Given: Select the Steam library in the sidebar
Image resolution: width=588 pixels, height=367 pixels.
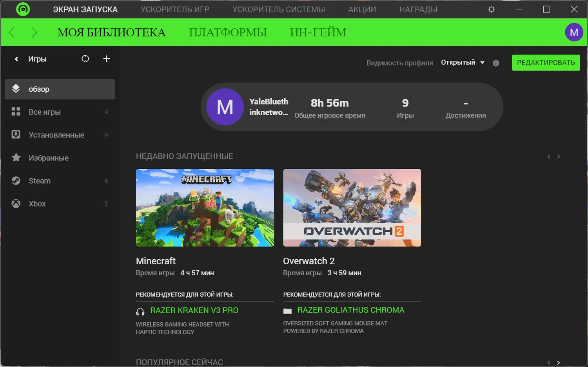Looking at the screenshot, I should point(40,181).
